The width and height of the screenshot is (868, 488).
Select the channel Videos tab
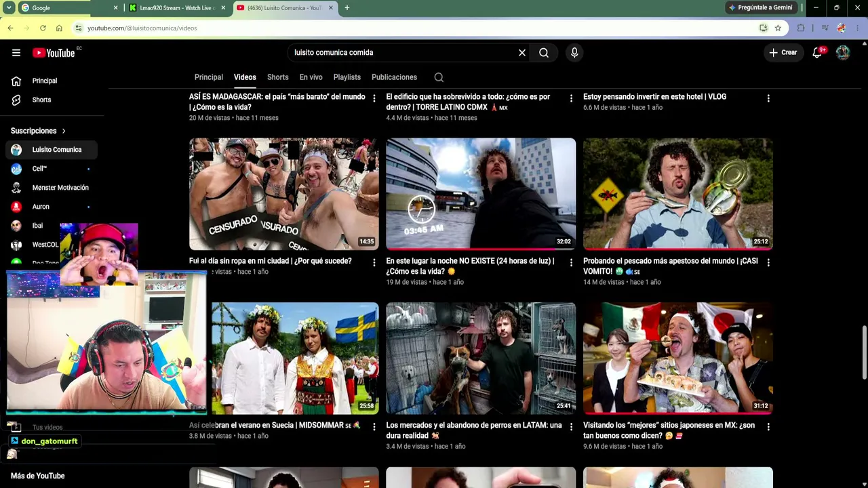[245, 77]
